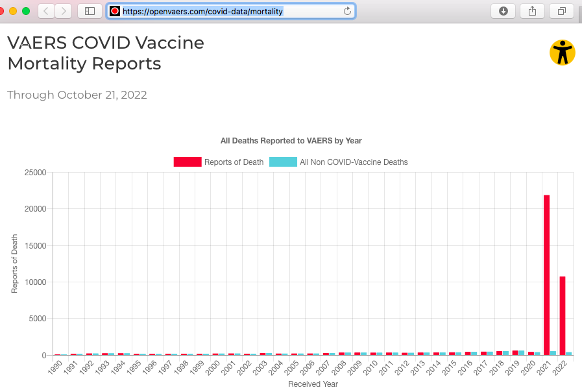Click the teal Non COVID-Vaccine legend swatch
Viewport: 582px width, 392px height.
pos(283,162)
